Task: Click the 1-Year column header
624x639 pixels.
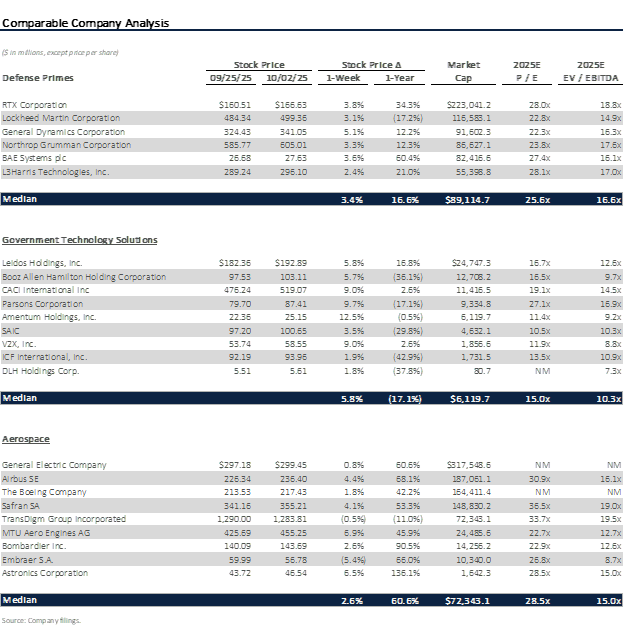Action: click(x=405, y=78)
